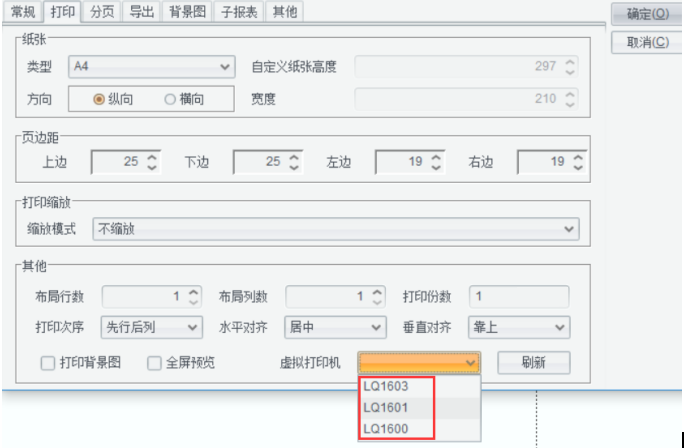
Task: Enable the 打印背景图 checkbox
Action: 48,363
